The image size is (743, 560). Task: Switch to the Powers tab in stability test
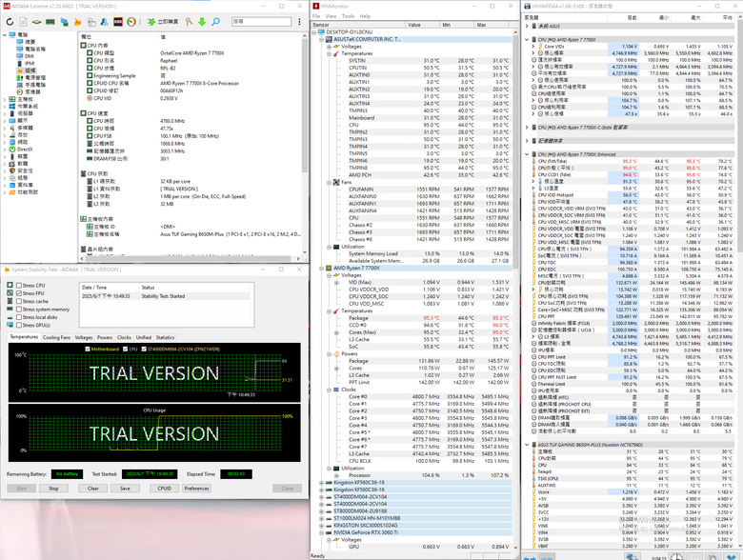(x=105, y=337)
